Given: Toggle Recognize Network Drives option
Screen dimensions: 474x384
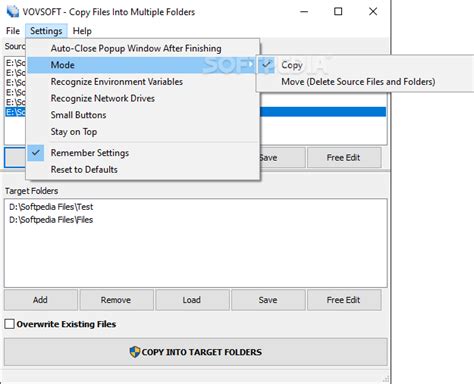Looking at the screenshot, I should [x=143, y=98].
